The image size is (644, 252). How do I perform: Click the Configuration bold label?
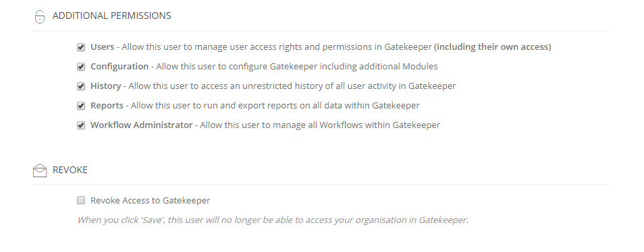click(x=119, y=67)
